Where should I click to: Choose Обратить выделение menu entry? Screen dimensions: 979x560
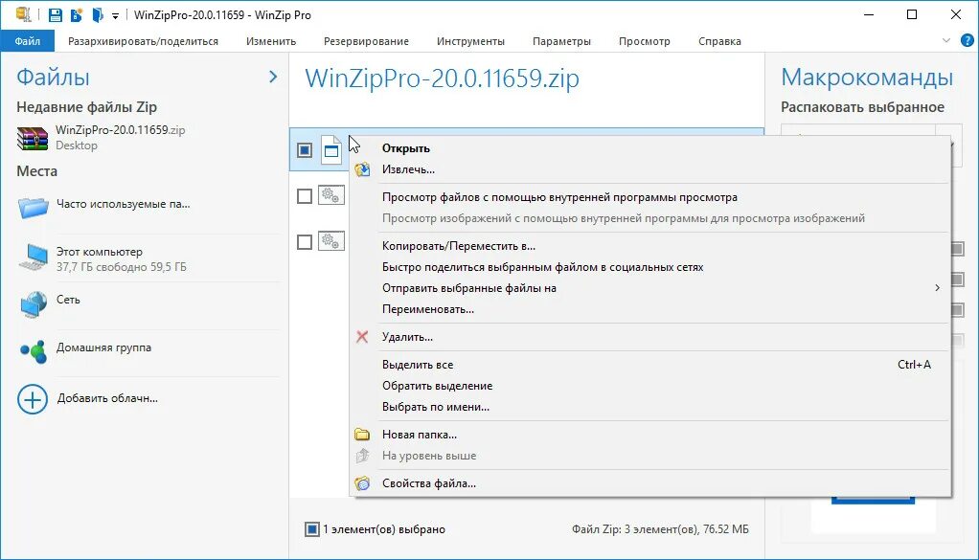pyautogui.click(x=649, y=386)
